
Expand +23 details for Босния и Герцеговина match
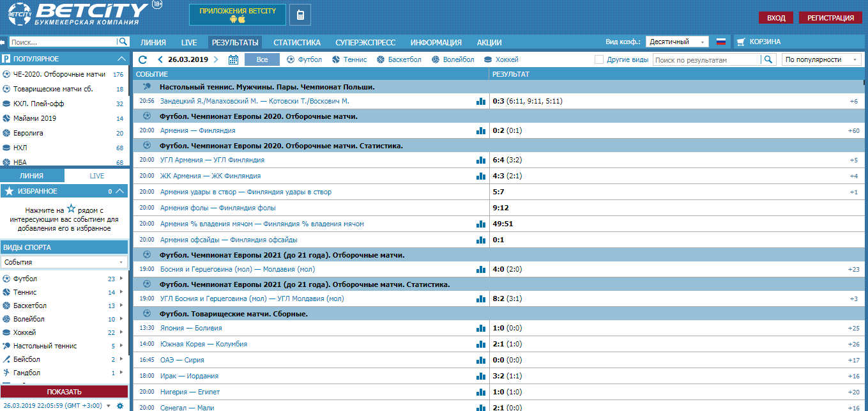point(853,269)
